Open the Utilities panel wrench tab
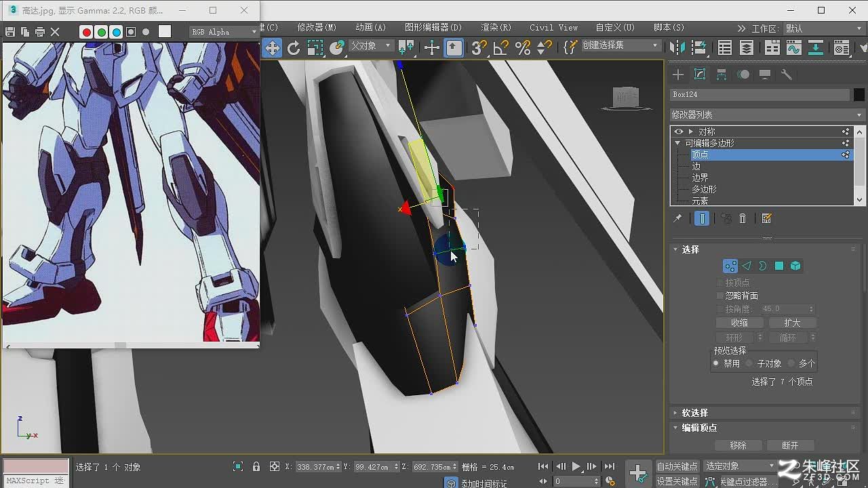This screenshot has height=488, width=868. pyautogui.click(x=787, y=75)
